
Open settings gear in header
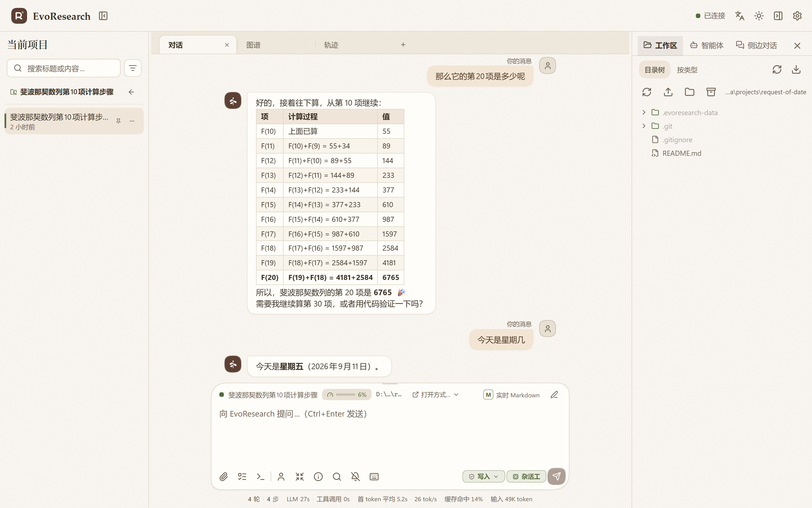pyautogui.click(x=797, y=16)
